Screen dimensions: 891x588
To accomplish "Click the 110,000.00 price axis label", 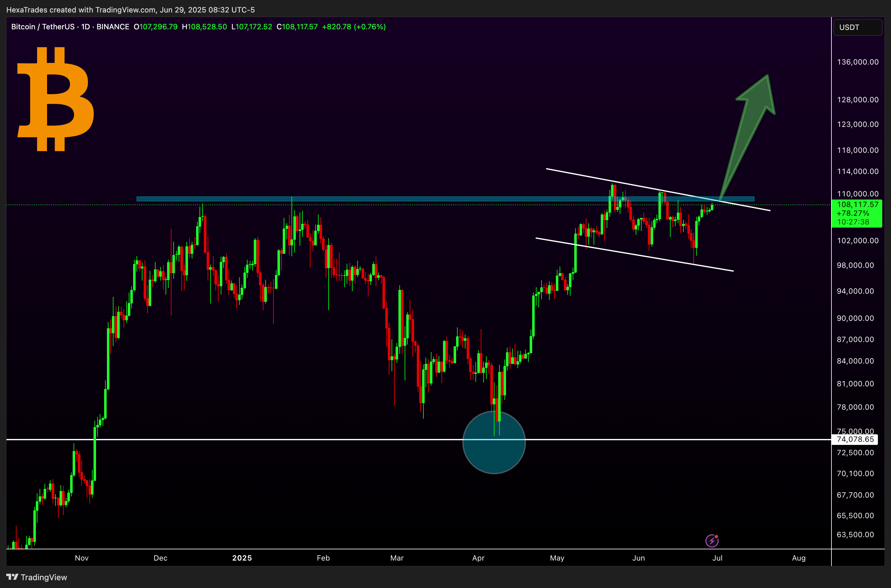I will tap(858, 194).
